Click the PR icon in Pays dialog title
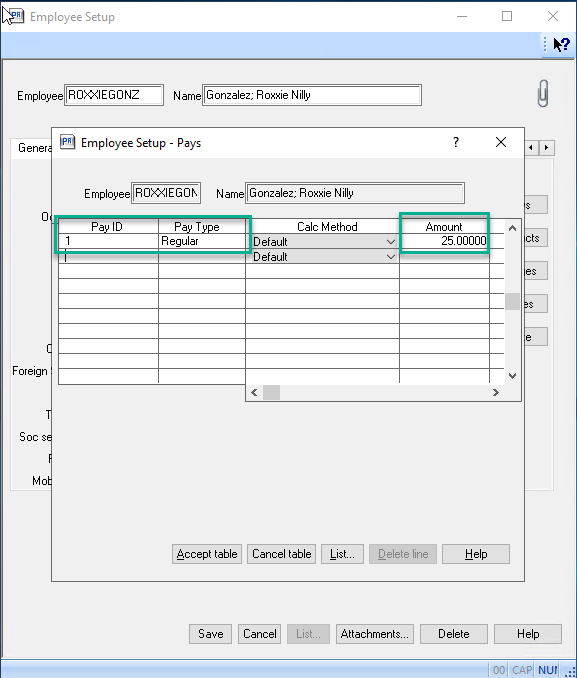 click(x=67, y=142)
